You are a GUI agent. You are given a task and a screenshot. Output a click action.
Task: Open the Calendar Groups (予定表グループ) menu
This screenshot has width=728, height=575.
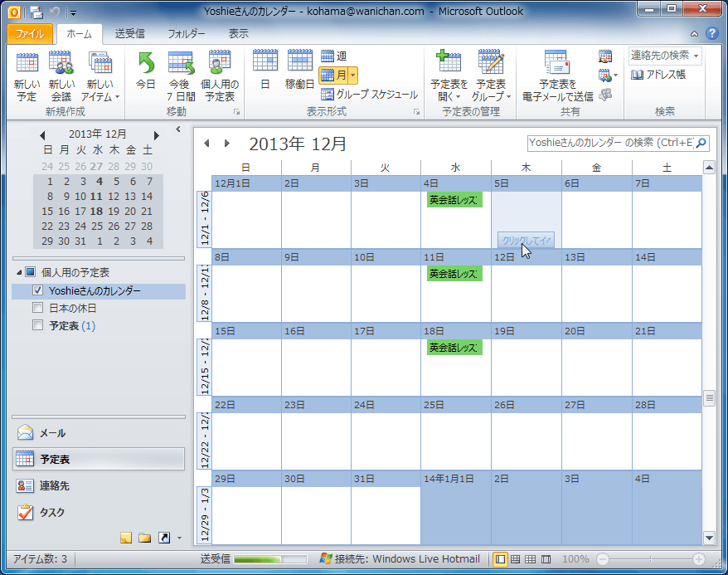(491, 76)
